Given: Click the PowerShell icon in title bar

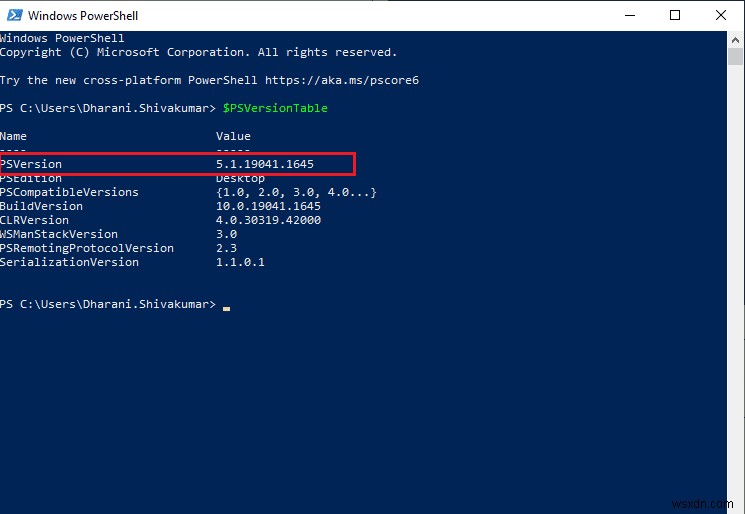Looking at the screenshot, I should (14, 15).
